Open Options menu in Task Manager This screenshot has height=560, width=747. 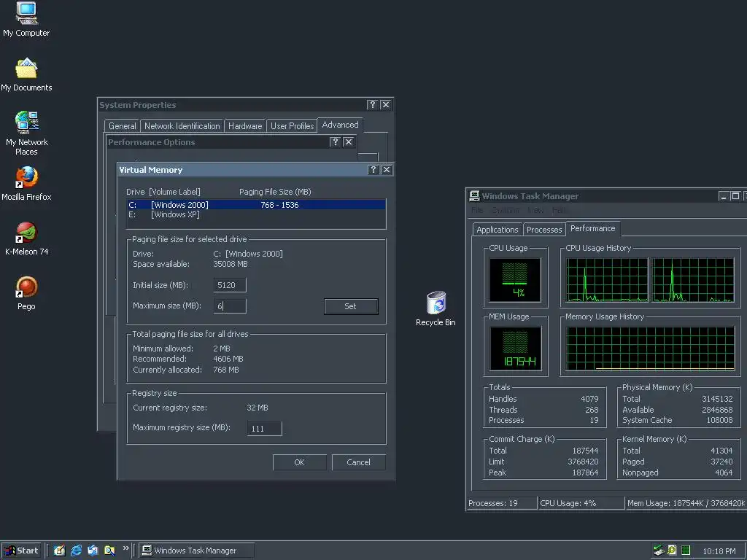[x=506, y=210]
